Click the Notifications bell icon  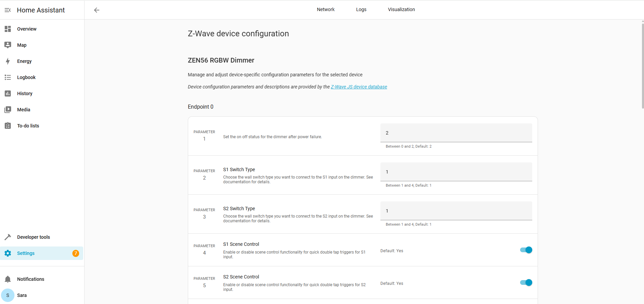coord(8,279)
